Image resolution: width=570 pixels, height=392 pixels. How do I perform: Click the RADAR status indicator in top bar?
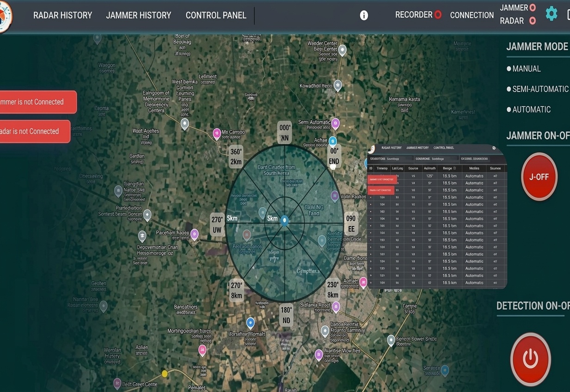pyautogui.click(x=533, y=21)
